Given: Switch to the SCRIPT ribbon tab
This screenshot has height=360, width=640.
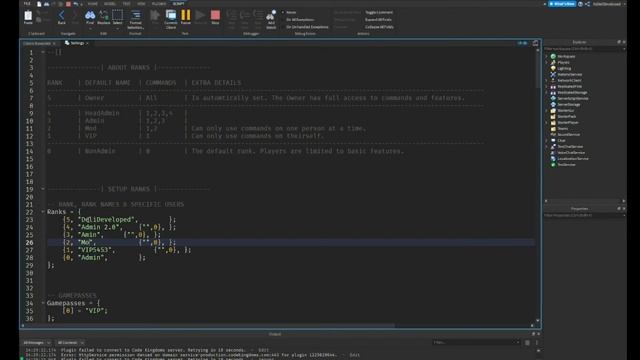Looking at the screenshot, I should pyautogui.click(x=178, y=4).
